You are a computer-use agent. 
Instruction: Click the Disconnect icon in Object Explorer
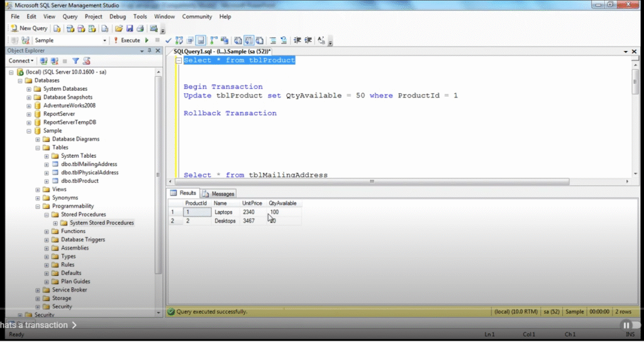tap(54, 61)
